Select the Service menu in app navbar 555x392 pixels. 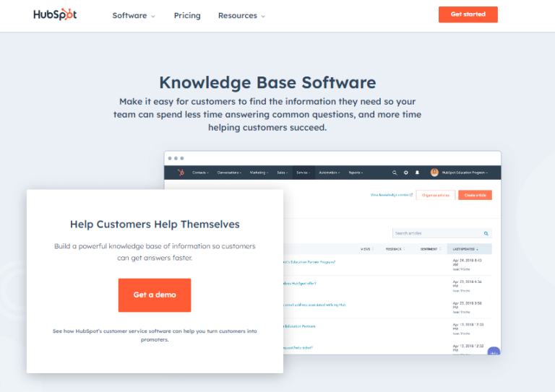click(x=303, y=173)
